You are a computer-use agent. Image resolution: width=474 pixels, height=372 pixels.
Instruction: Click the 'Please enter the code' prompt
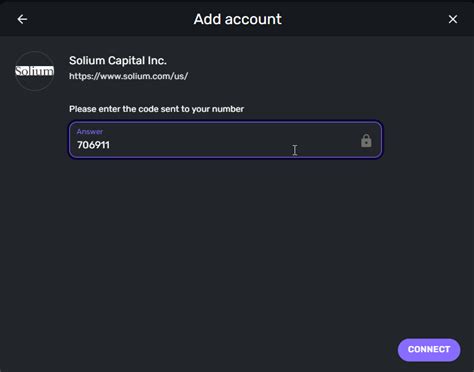coord(156,109)
